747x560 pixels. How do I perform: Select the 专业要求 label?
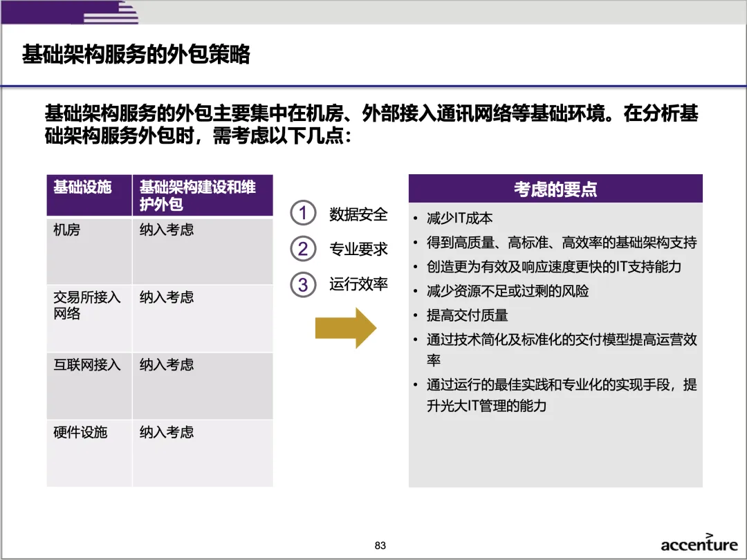point(358,249)
